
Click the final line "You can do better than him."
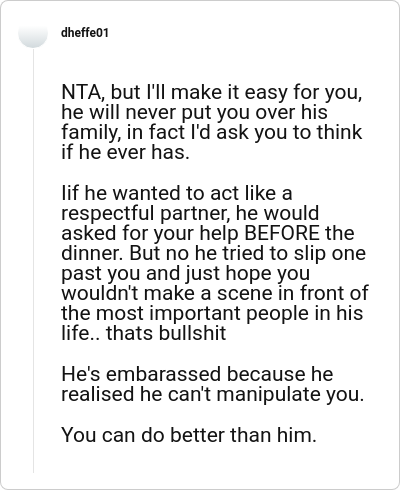(189, 435)
